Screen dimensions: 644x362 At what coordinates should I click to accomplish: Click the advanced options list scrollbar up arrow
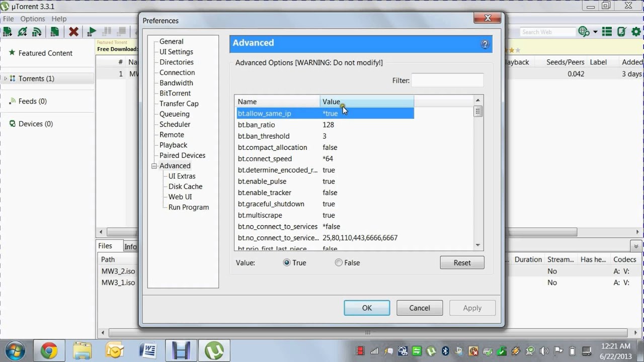(478, 100)
